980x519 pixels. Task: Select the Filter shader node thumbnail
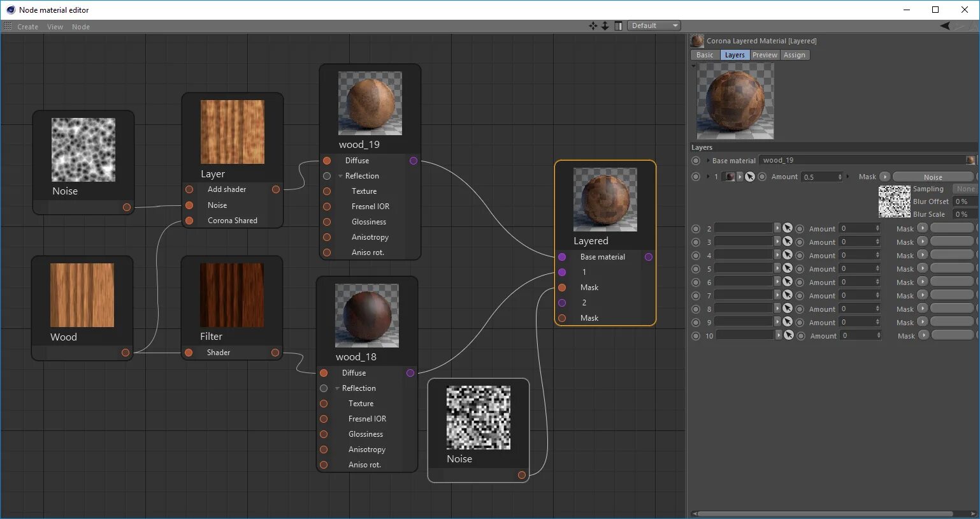click(x=232, y=295)
